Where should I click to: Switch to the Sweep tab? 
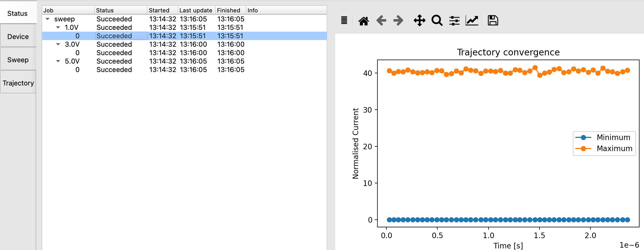(18, 60)
